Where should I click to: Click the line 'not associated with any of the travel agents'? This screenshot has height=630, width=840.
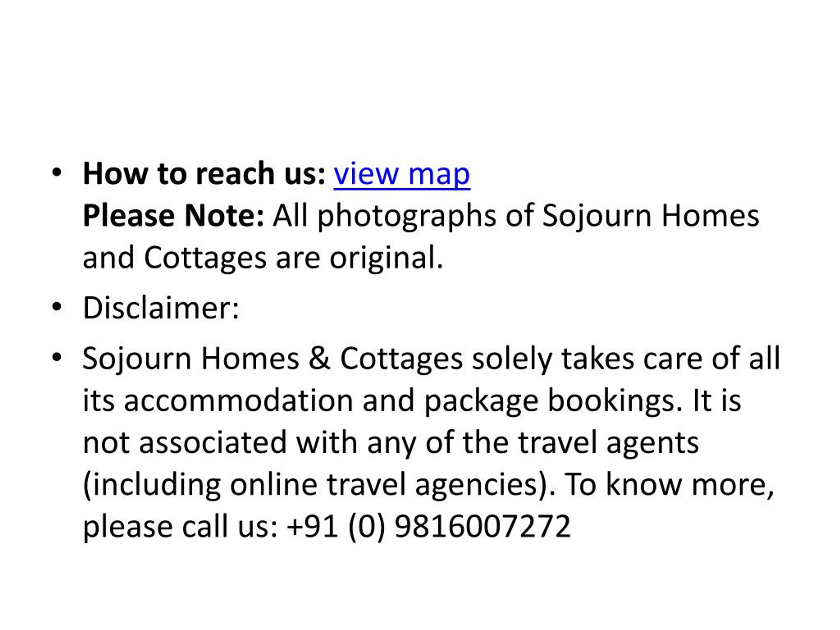[391, 443]
